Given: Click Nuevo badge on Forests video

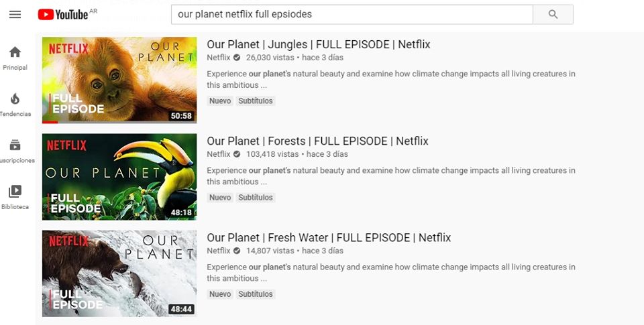Looking at the screenshot, I should [x=220, y=198].
